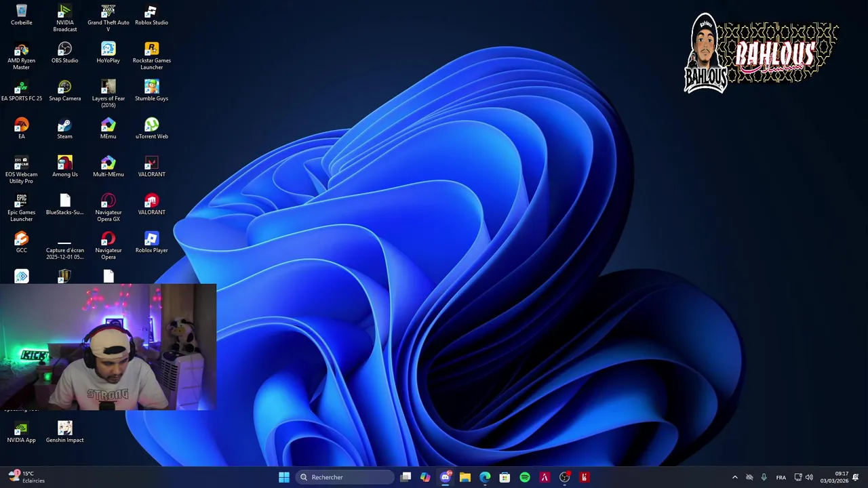The height and width of the screenshot is (488, 868).
Task: Launch NVIDIA Broadcast from the desktop
Action: [64, 18]
